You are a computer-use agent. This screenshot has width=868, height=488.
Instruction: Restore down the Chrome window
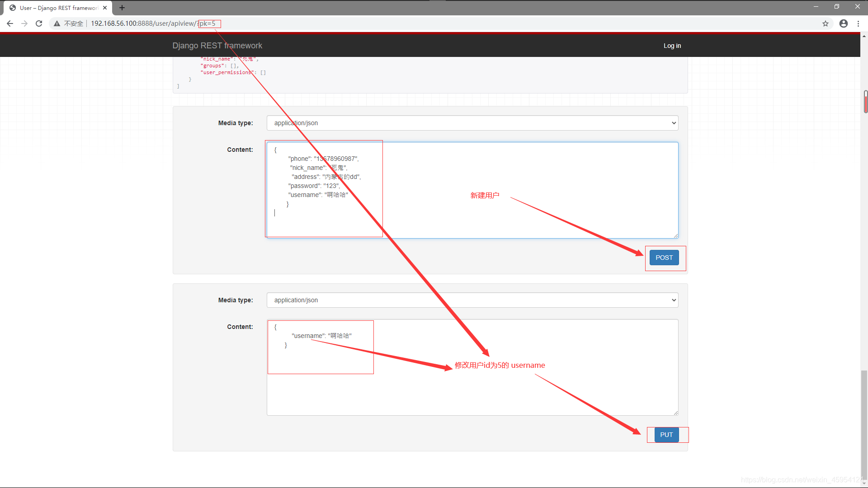point(837,6)
